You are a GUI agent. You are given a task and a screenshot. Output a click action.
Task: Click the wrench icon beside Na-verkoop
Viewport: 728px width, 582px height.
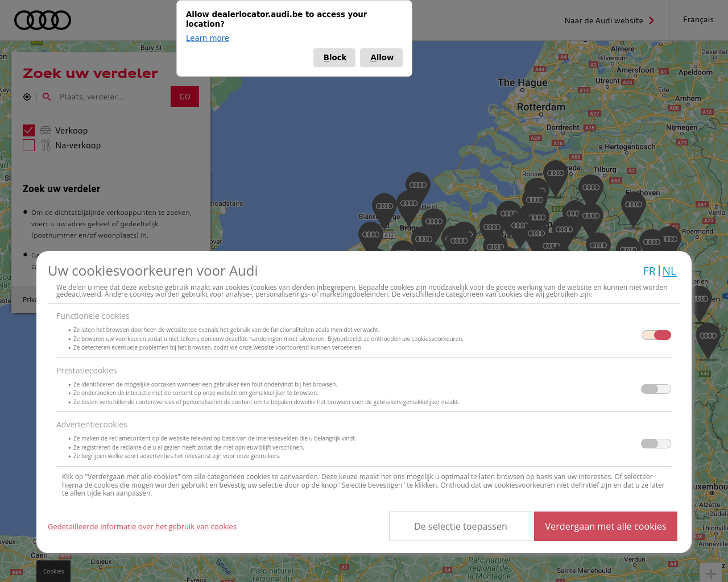45,145
